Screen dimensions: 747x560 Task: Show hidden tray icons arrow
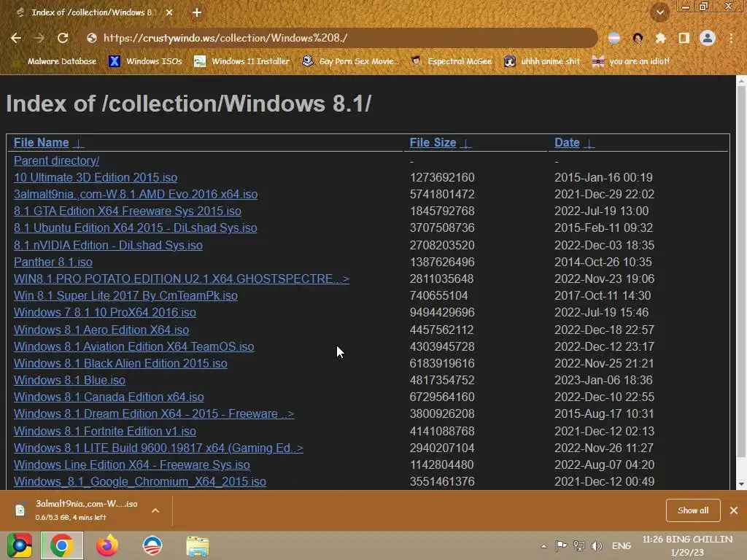click(543, 546)
